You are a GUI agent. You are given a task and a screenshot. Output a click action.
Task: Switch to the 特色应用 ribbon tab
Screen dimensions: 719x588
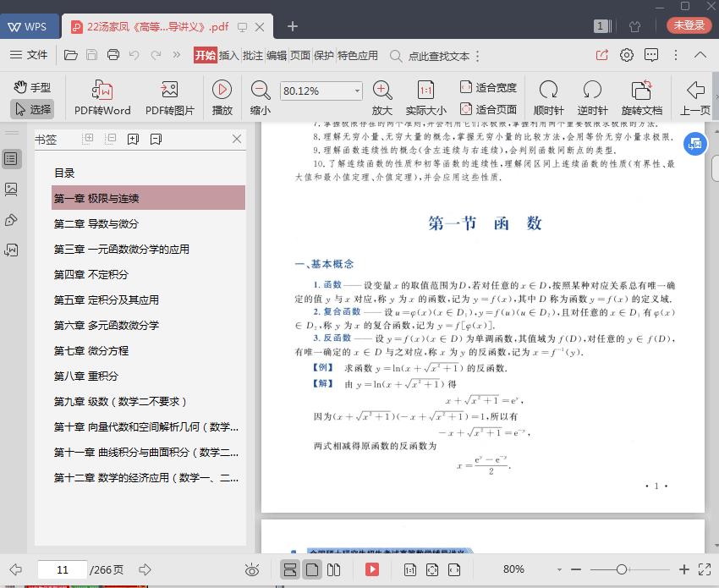tap(358, 56)
